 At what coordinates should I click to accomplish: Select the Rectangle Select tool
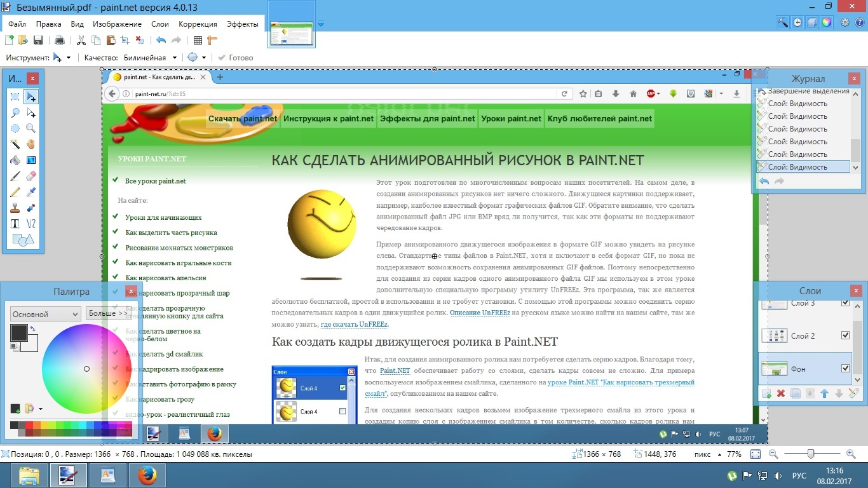15,97
